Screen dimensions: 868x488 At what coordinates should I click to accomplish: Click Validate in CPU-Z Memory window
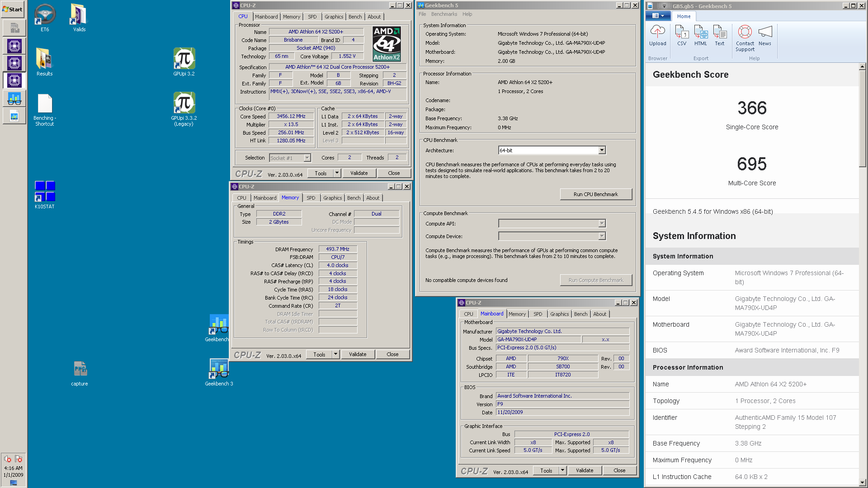358,354
